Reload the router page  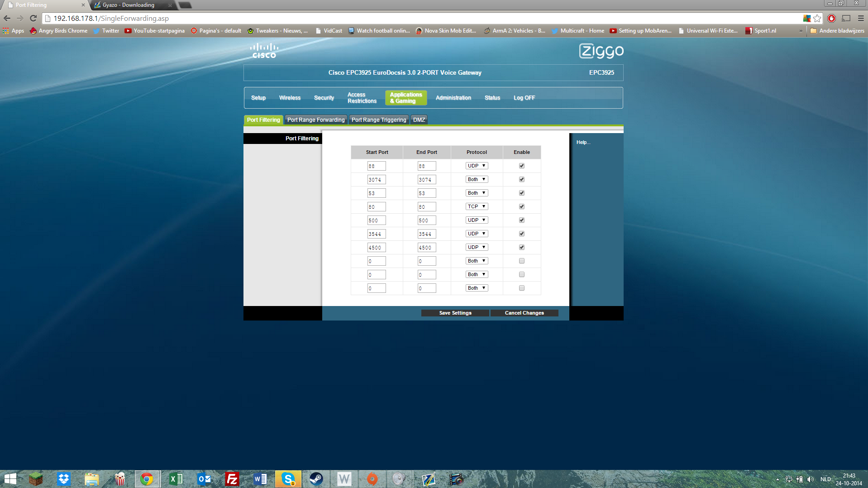[x=33, y=19]
